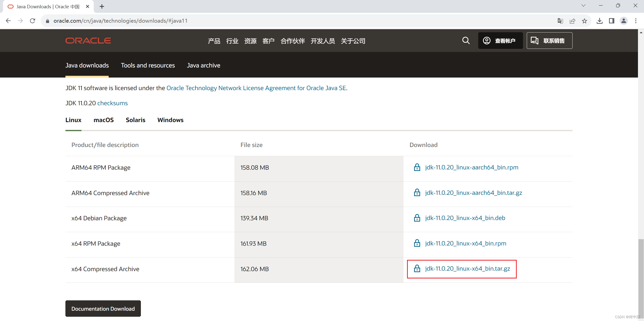Download jdk-11.0.20_linux-x64_bin.deb
The width and height of the screenshot is (644, 321).
tap(465, 218)
